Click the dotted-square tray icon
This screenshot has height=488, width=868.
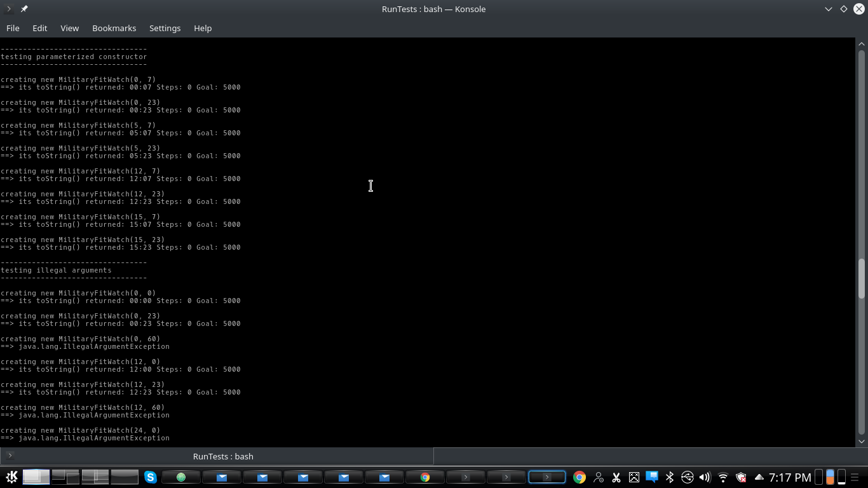click(x=634, y=477)
